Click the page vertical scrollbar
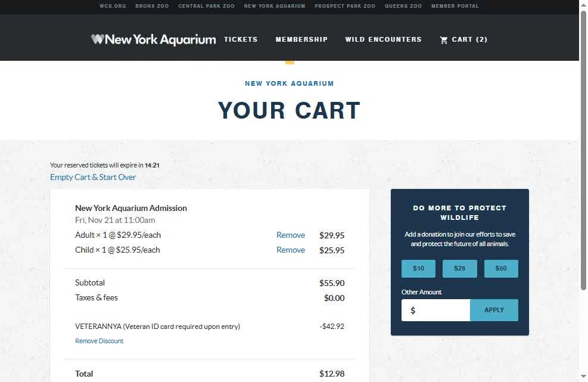The height and width of the screenshot is (382, 588). pyautogui.click(x=583, y=150)
